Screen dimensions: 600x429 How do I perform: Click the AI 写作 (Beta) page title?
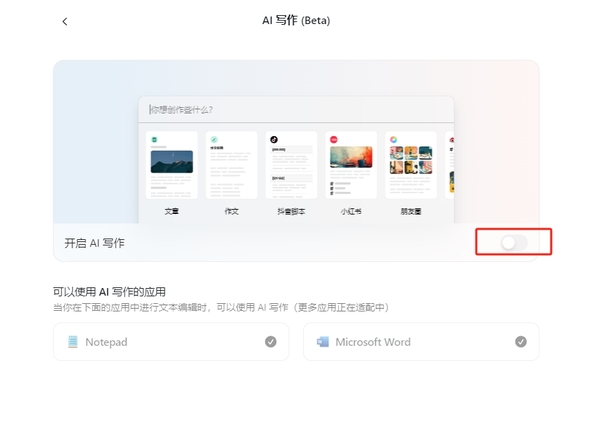click(296, 20)
